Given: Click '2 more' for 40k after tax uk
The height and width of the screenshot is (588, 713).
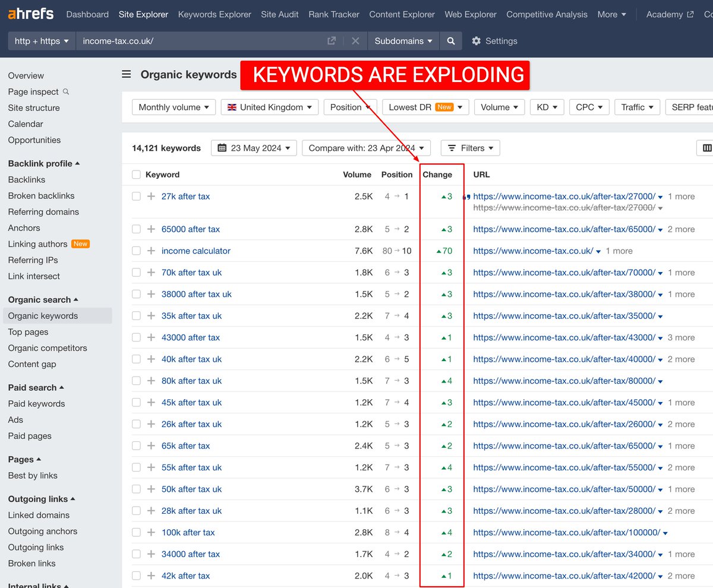Looking at the screenshot, I should (x=681, y=359).
